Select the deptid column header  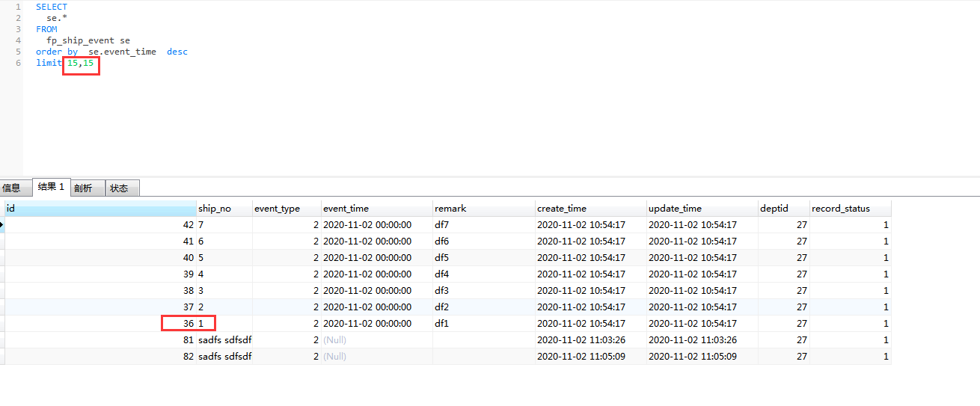(783, 209)
